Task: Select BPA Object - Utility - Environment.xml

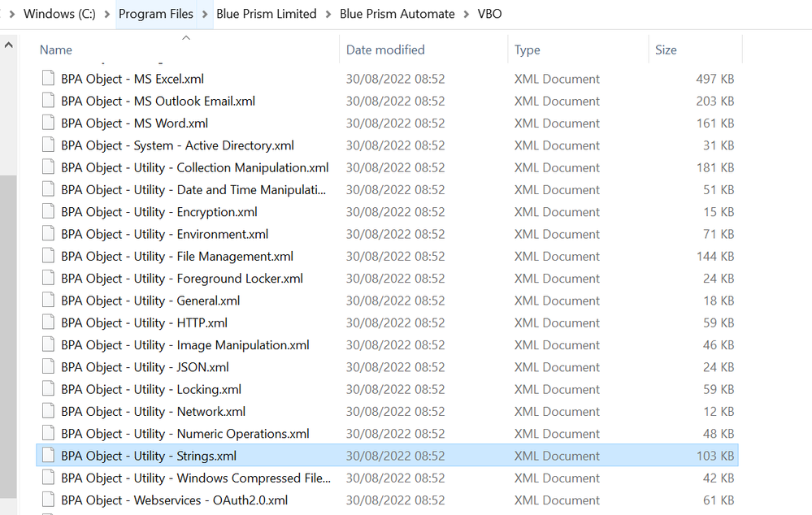Action: point(164,234)
